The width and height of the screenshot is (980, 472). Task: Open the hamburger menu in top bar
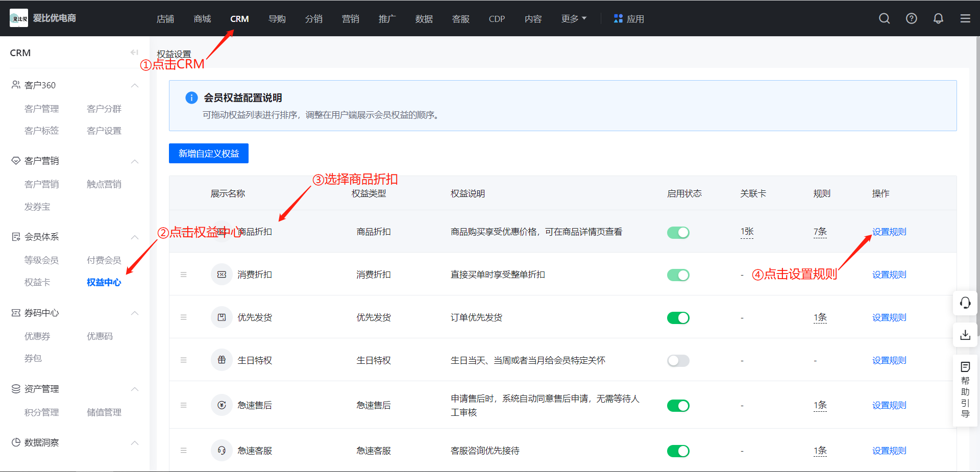pyautogui.click(x=965, y=18)
